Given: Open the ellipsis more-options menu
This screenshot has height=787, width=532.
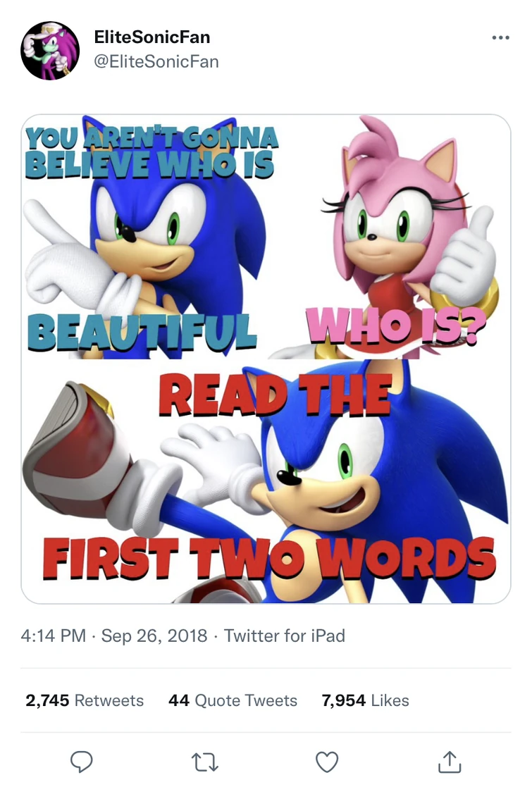Looking at the screenshot, I should (502, 38).
